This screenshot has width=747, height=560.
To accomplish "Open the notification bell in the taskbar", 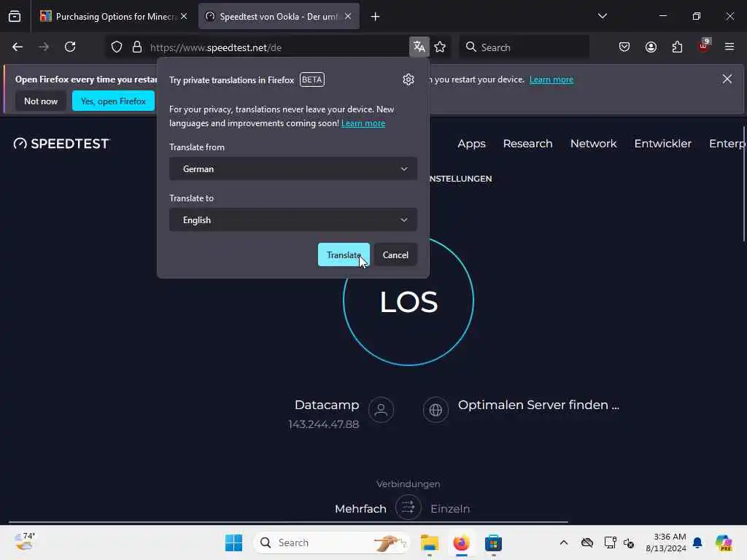I will tap(697, 542).
